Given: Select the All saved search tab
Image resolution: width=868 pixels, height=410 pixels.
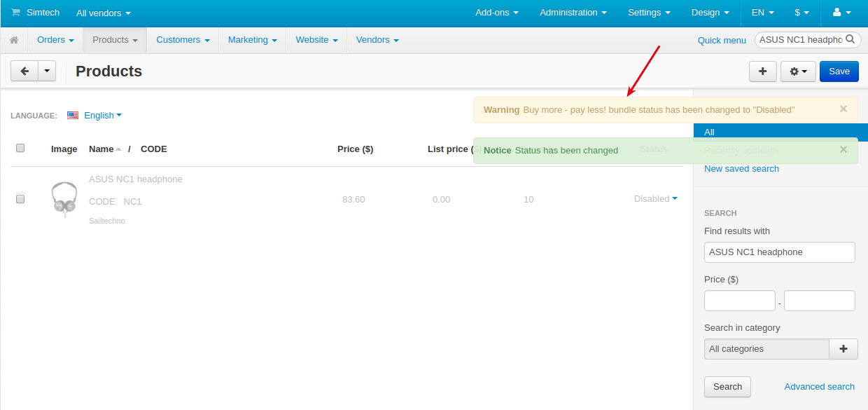Looking at the screenshot, I should click(780, 132).
